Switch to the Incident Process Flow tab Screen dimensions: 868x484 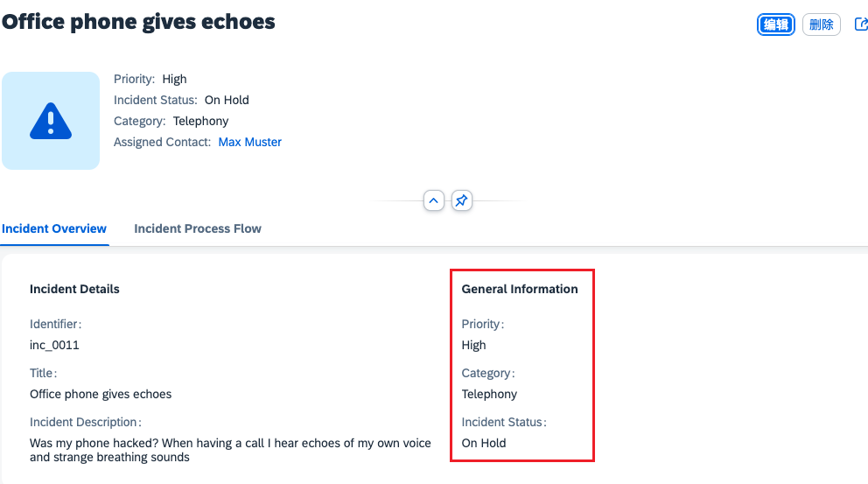pyautogui.click(x=198, y=228)
